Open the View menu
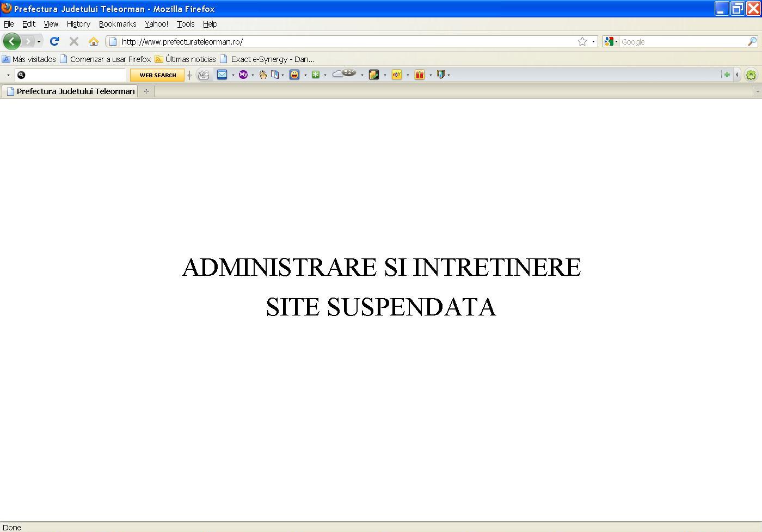The image size is (762, 532). click(51, 24)
